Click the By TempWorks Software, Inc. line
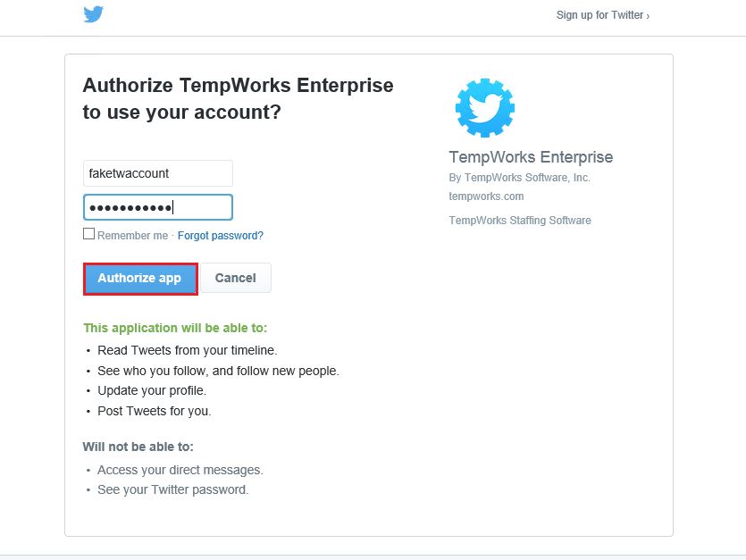Screen dimensions: 746x560 tap(519, 178)
